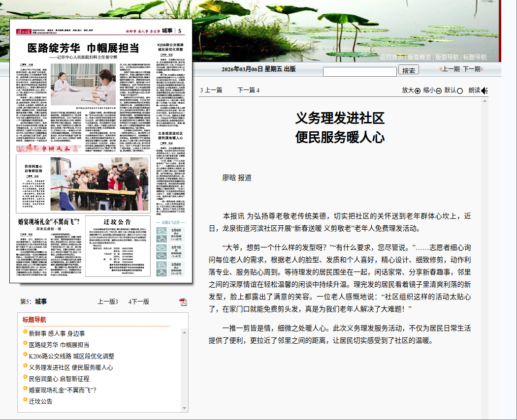Click the up arrow of the 标题导航 scrollbar
The height and width of the screenshot is (420, 517).
pyautogui.click(x=185, y=332)
